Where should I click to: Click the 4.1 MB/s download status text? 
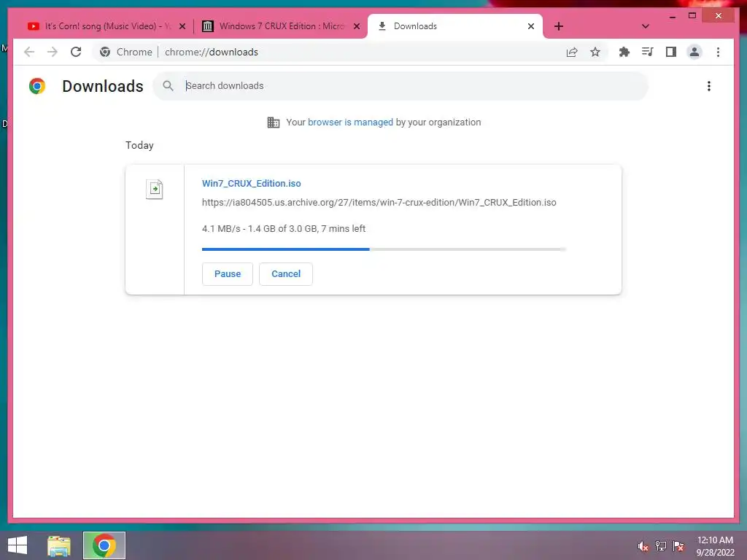[284, 228]
